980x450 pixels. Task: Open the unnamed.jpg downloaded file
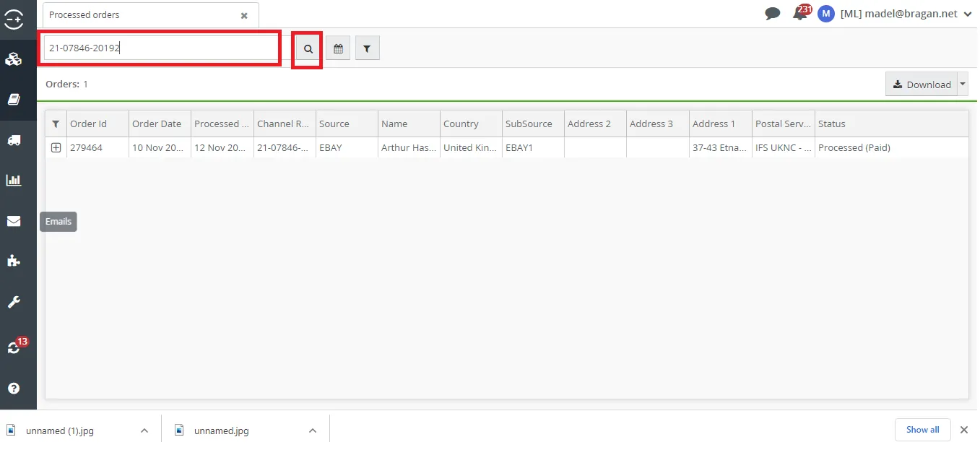coord(221,430)
